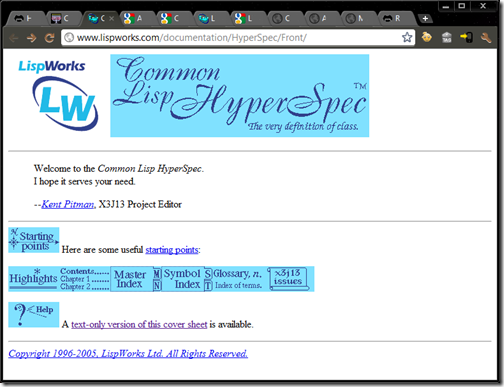The height and width of the screenshot is (387, 504).
Task: Open the Copyright 1996-2005 LispWorks link
Action: pyautogui.click(x=128, y=354)
